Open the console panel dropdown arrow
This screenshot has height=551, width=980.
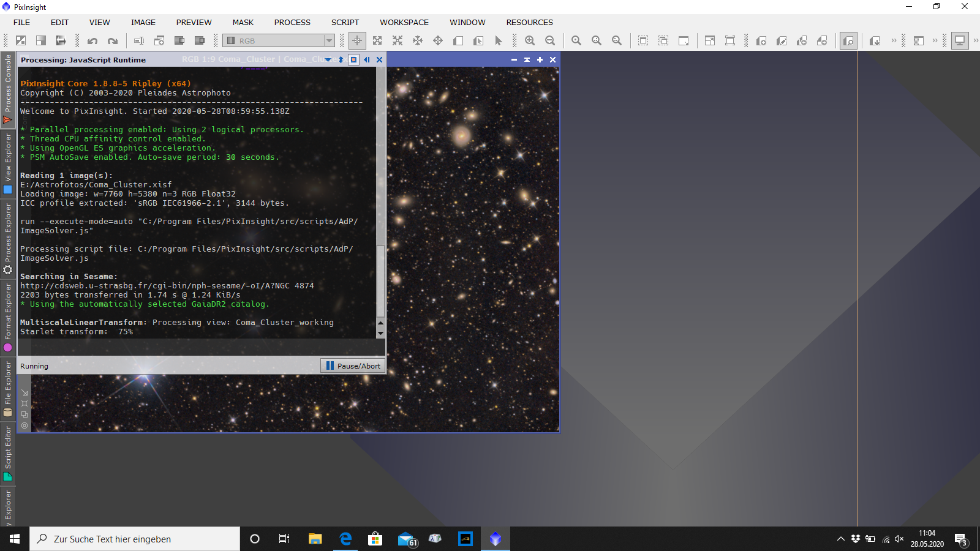tap(328, 59)
